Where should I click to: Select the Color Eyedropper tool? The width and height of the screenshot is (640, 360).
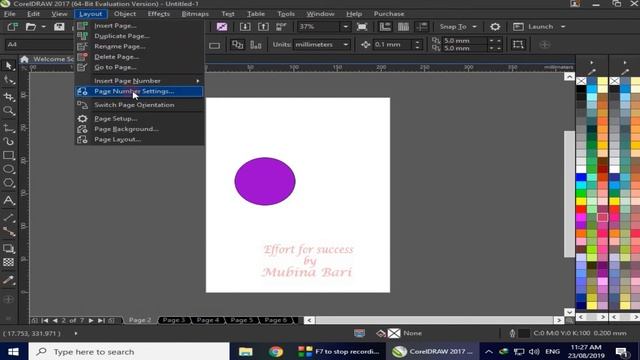pyautogui.click(x=9, y=280)
